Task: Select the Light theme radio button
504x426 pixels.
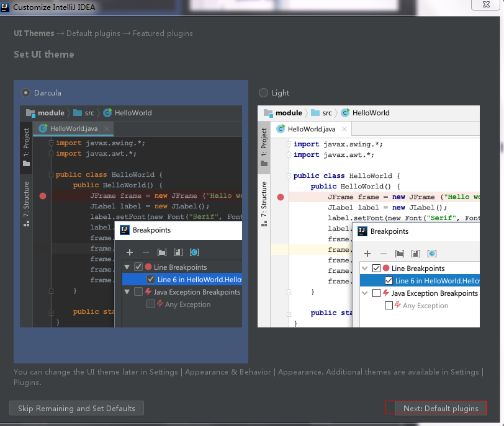Action: 263,92
